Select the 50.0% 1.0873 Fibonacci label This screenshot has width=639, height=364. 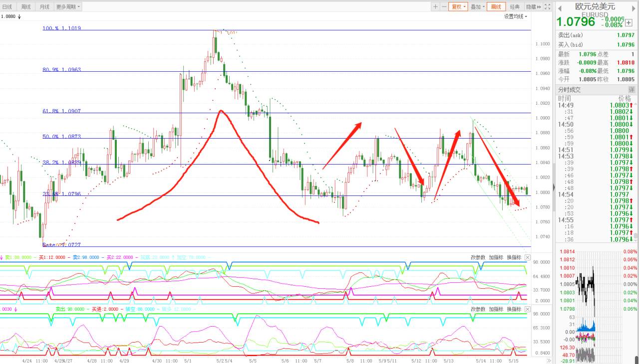(62, 137)
